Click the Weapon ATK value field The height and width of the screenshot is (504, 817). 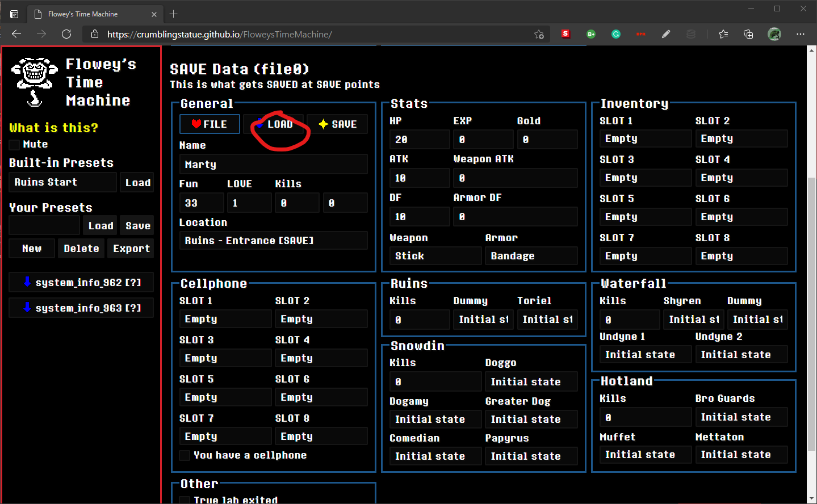point(516,178)
